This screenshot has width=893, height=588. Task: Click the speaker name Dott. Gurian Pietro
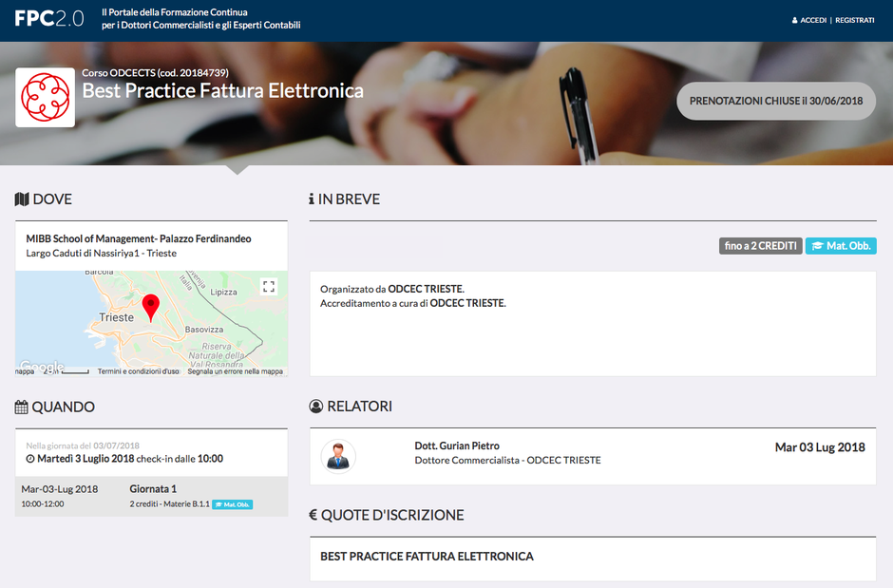pos(457,446)
